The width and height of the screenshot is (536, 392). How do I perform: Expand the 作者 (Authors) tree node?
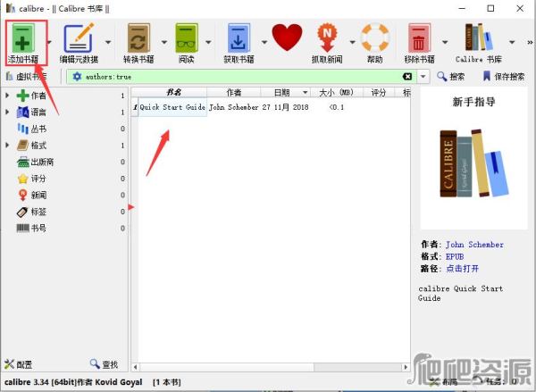[x=8, y=96]
